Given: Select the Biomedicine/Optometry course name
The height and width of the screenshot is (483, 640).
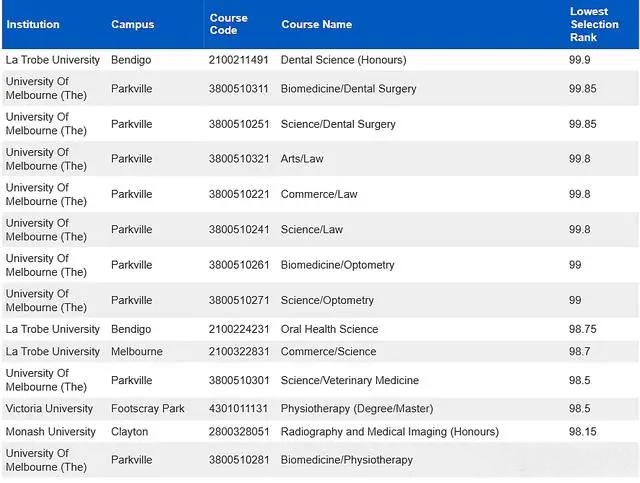Looking at the screenshot, I should click(x=338, y=265).
